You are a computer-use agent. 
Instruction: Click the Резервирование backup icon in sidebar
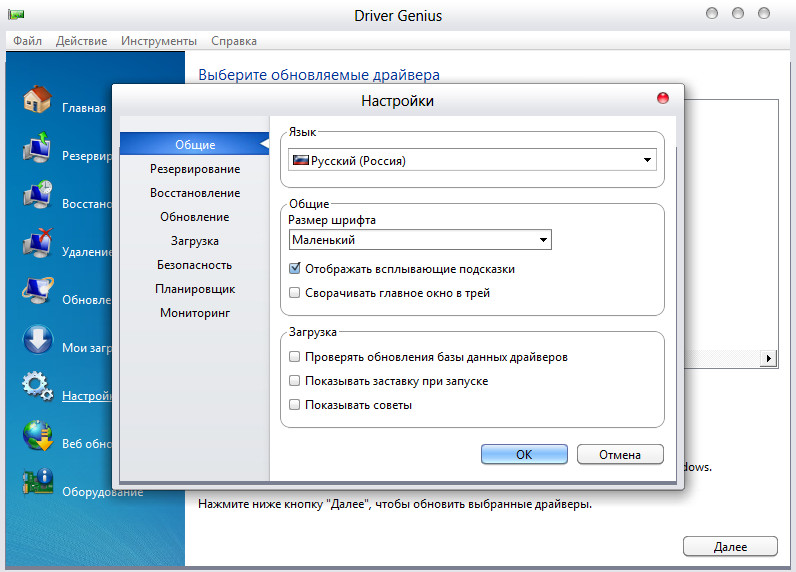[37, 147]
